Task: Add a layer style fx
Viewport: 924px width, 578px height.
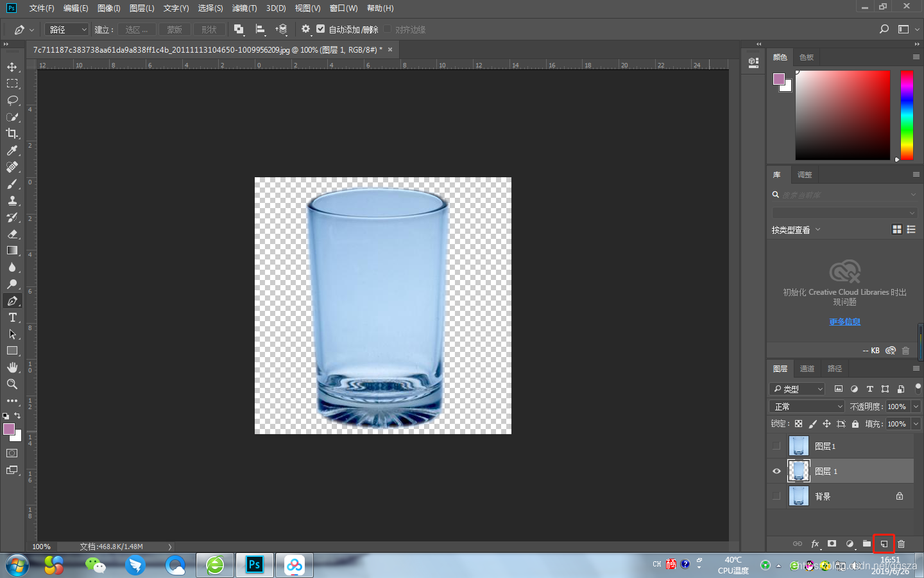Action: point(815,544)
